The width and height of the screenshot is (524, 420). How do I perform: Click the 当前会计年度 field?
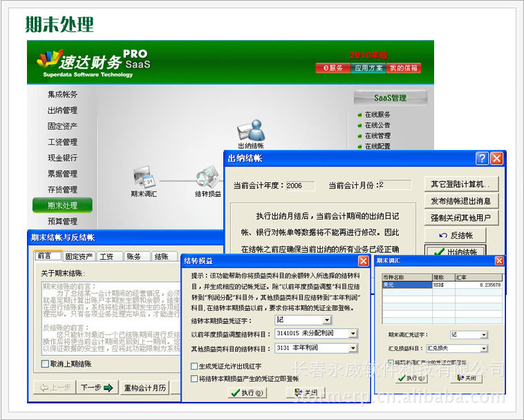pyautogui.click(x=301, y=186)
